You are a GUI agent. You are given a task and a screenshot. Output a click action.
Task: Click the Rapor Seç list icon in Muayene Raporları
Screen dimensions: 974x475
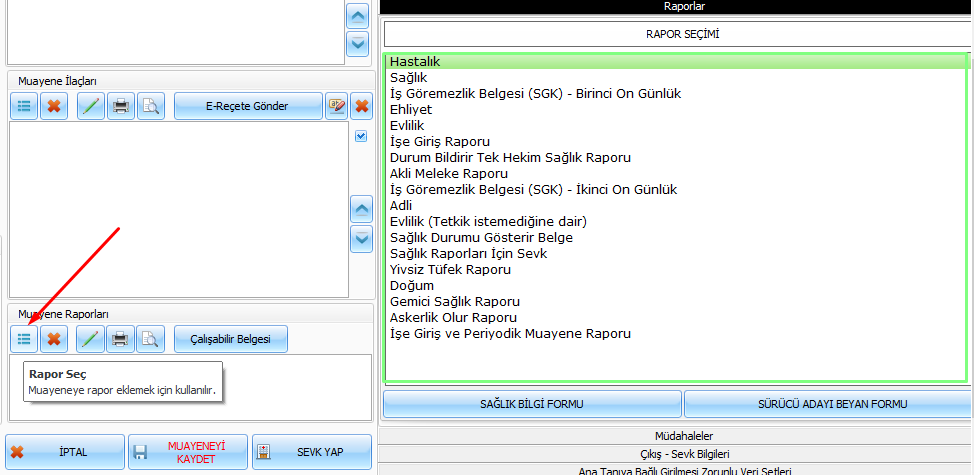point(24,339)
